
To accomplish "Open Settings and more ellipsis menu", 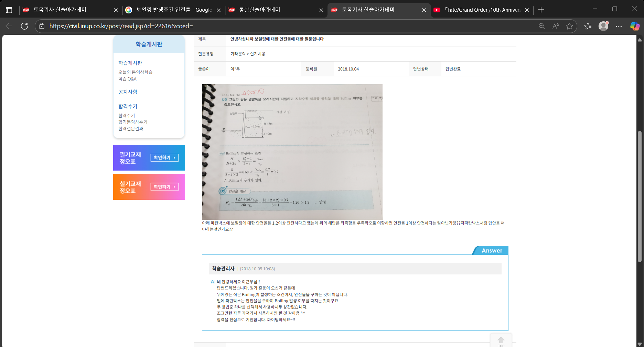I will point(619,26).
